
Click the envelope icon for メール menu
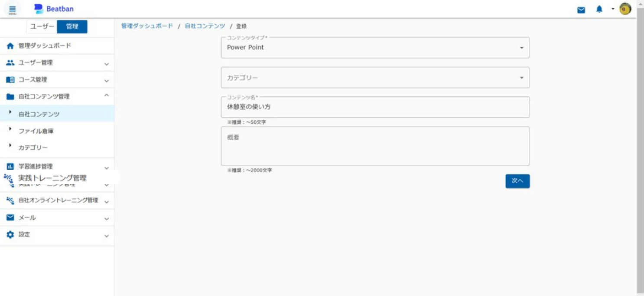click(x=10, y=217)
